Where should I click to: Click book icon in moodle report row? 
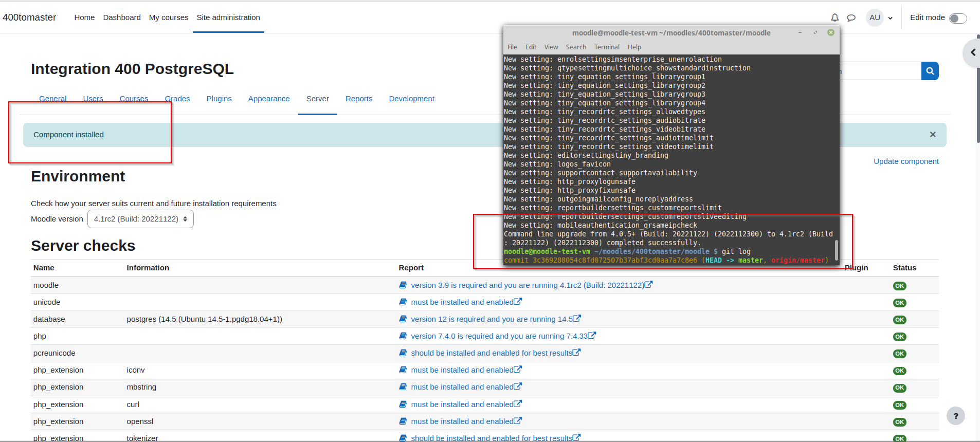[x=403, y=285]
